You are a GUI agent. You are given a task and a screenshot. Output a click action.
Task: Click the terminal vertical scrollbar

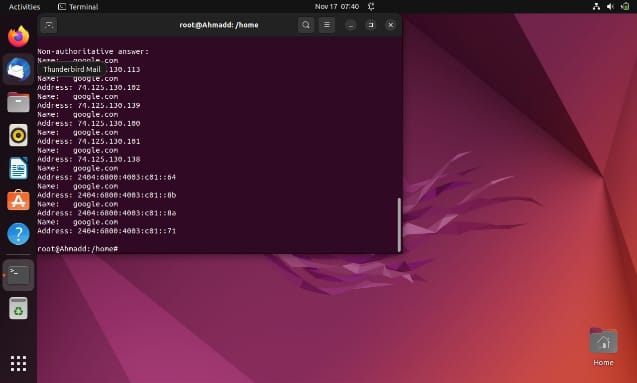point(399,225)
